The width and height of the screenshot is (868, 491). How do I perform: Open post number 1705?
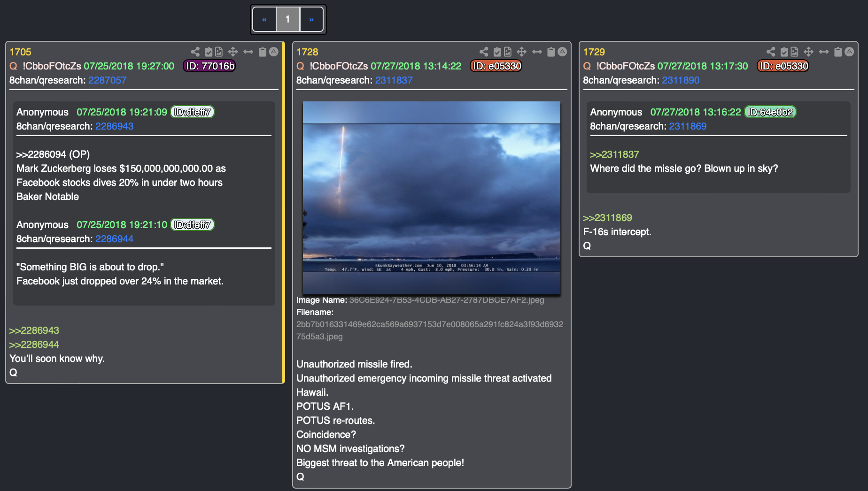20,52
